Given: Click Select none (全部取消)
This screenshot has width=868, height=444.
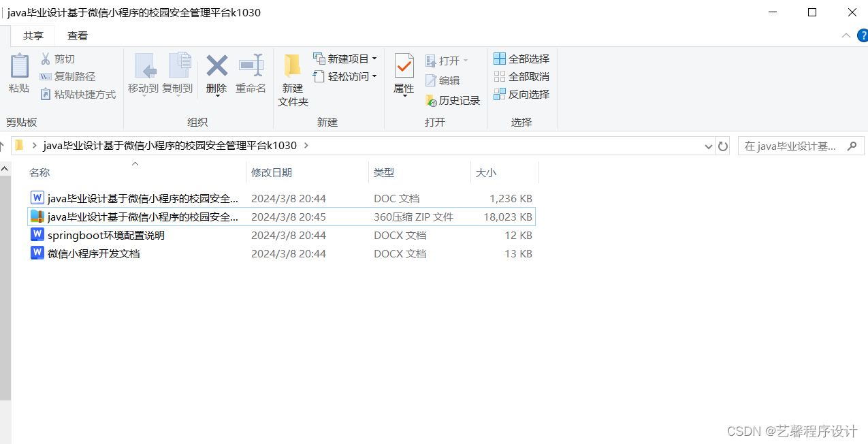Looking at the screenshot, I should click(521, 77).
